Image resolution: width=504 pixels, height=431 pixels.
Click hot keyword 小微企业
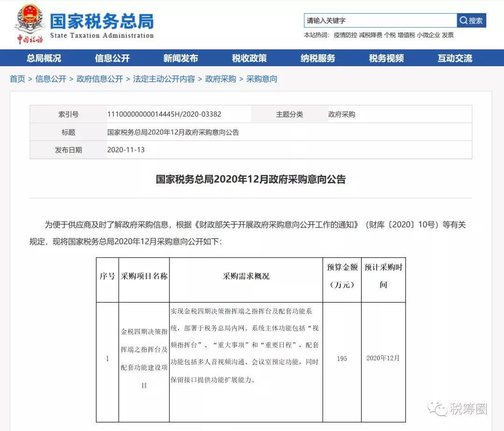(428, 35)
